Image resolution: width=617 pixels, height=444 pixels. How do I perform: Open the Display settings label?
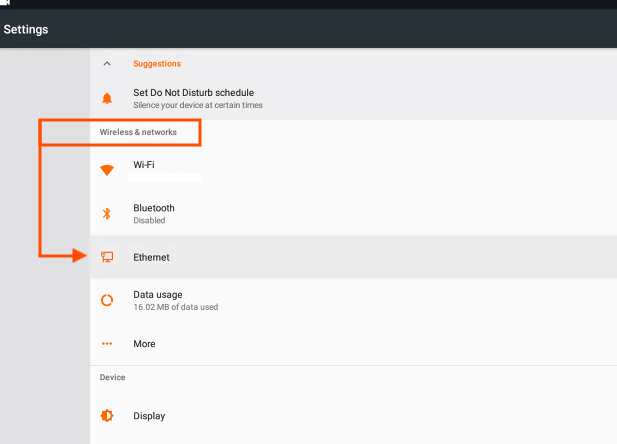(149, 416)
